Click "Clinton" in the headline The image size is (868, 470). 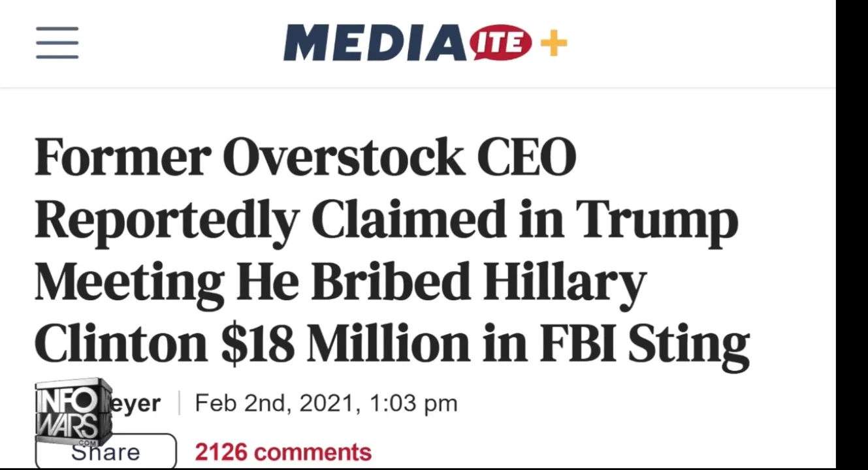tap(121, 344)
